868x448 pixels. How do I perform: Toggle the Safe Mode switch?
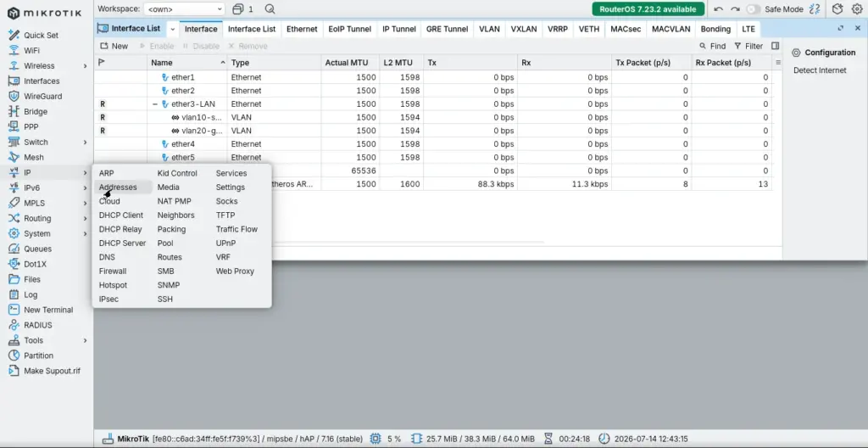(x=753, y=8)
